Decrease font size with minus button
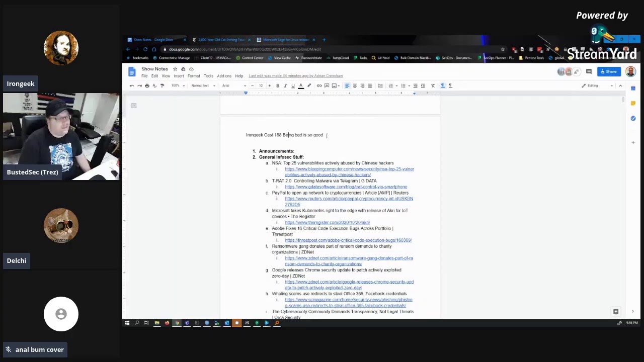Viewport: 644px width, 362px height. [x=252, y=85]
